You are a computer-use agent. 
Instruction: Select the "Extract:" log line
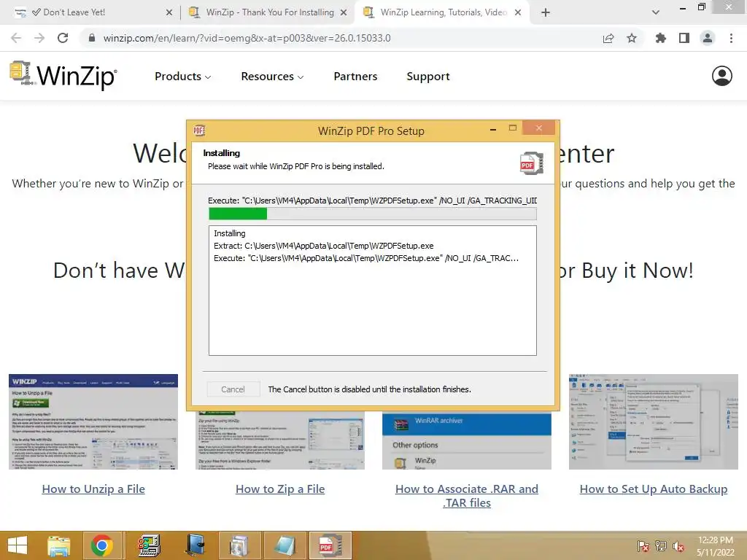pos(323,246)
